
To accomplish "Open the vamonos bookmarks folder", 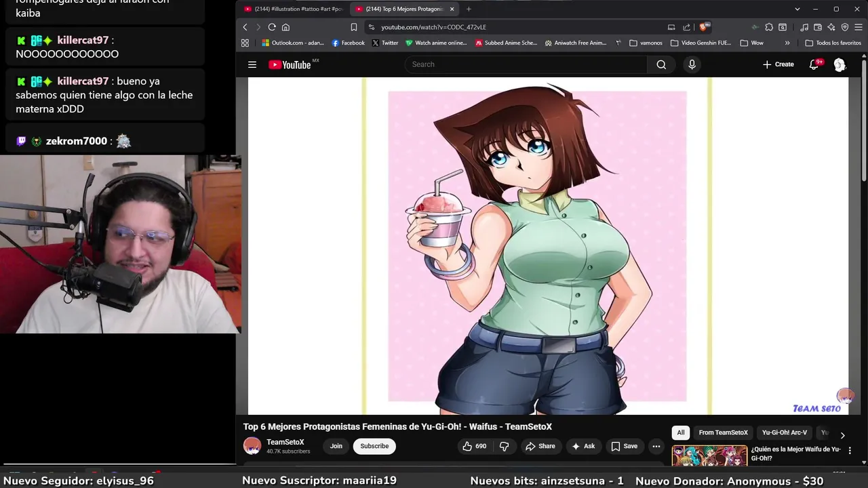I will (x=646, y=43).
